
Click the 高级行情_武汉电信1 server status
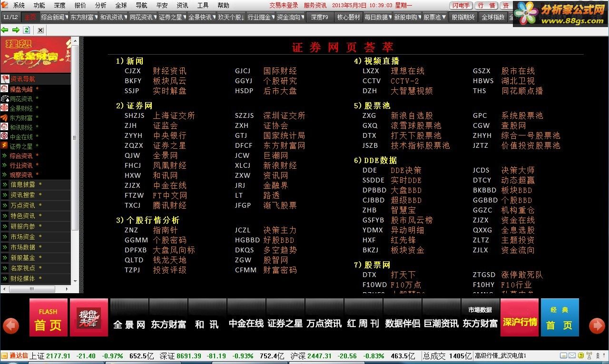click(x=501, y=356)
